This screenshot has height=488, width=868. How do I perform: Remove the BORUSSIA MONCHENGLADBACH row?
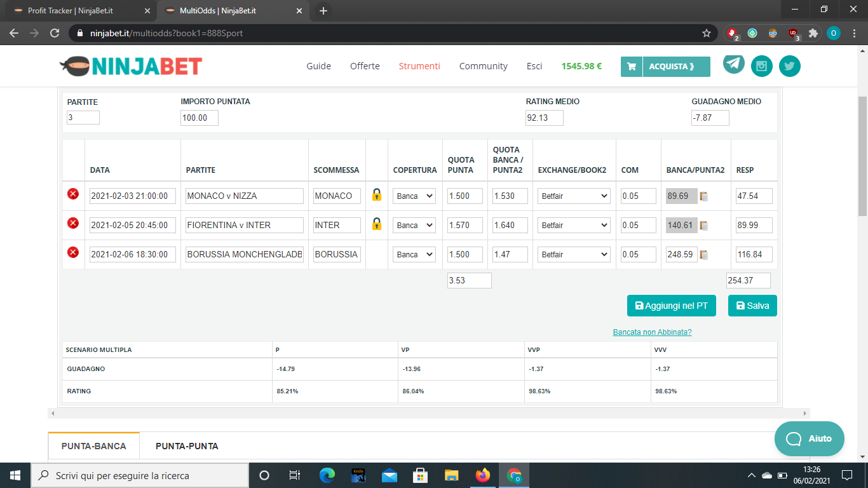coord(73,252)
